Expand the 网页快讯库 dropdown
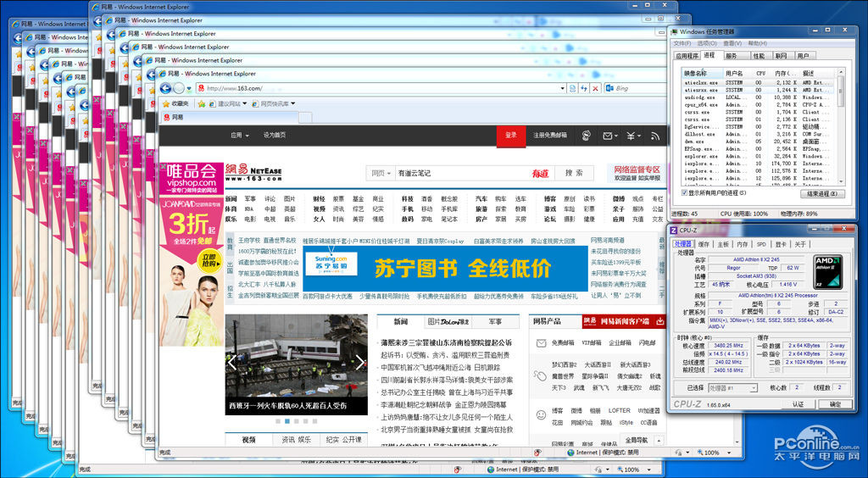 pos(292,103)
